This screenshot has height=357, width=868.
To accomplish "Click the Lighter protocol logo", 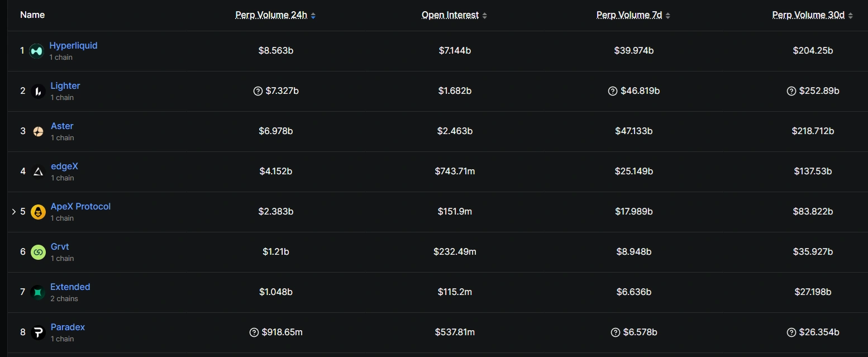I will click(x=37, y=91).
